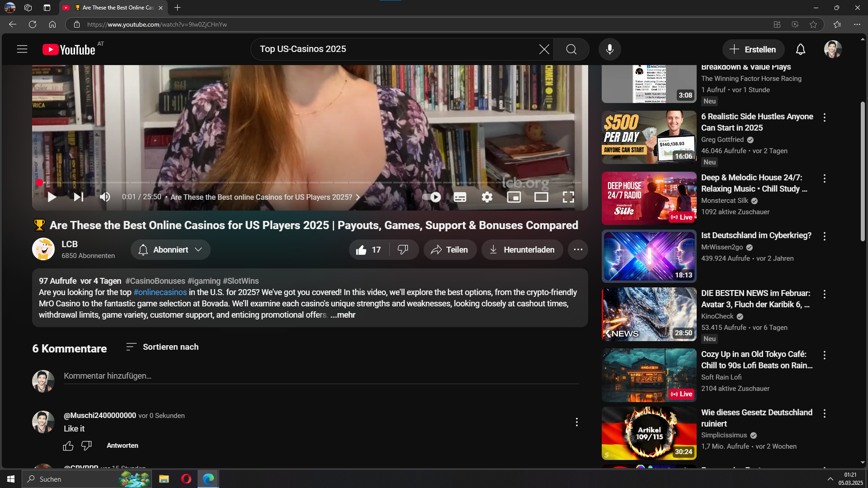Open options for Cozy Up Tokyo Café
This screenshot has height=488, width=868.
point(825,355)
